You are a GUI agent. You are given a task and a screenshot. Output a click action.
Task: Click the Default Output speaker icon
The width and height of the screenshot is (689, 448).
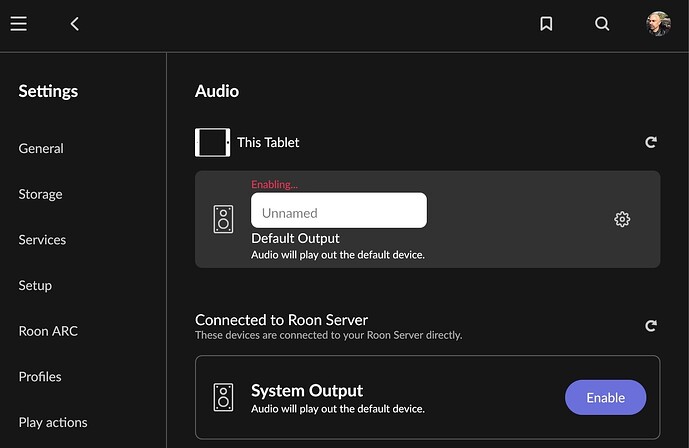pos(223,219)
